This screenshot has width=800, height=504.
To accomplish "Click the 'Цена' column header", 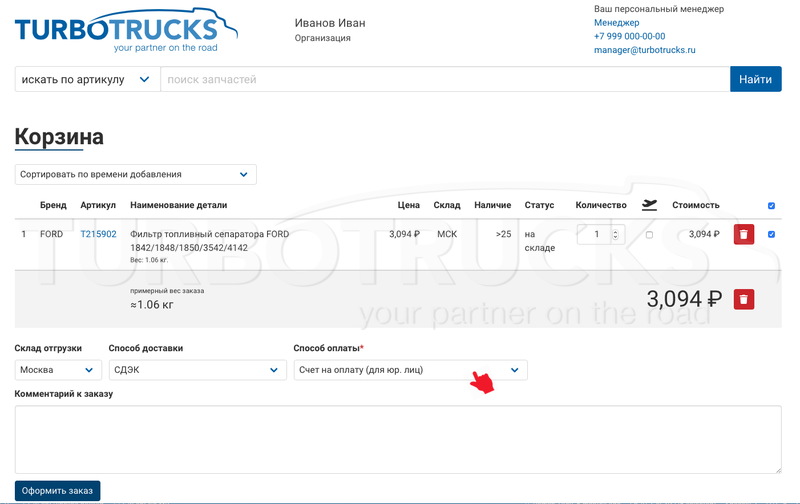I will tap(409, 205).
